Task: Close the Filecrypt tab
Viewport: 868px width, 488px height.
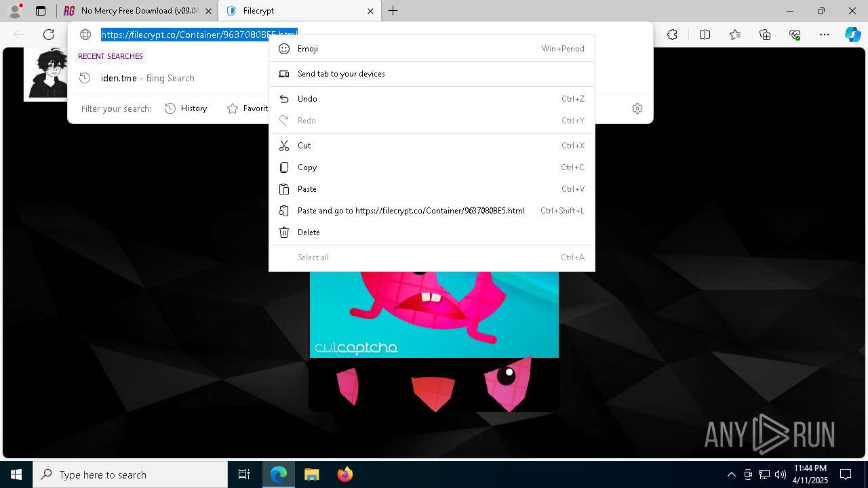Action: click(x=370, y=11)
